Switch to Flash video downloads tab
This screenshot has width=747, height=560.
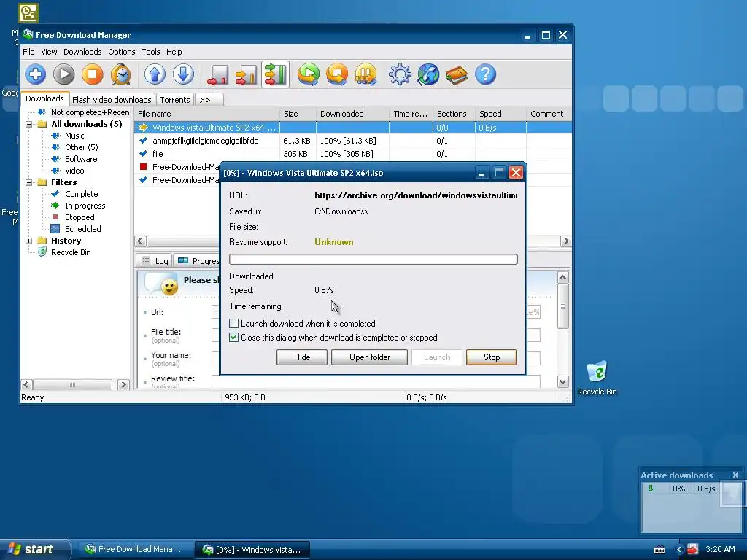[x=112, y=100]
